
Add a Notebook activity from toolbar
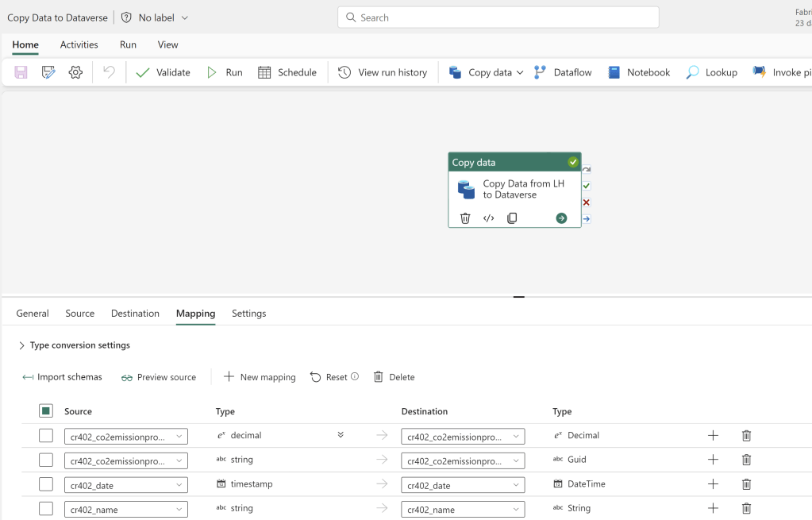point(639,72)
